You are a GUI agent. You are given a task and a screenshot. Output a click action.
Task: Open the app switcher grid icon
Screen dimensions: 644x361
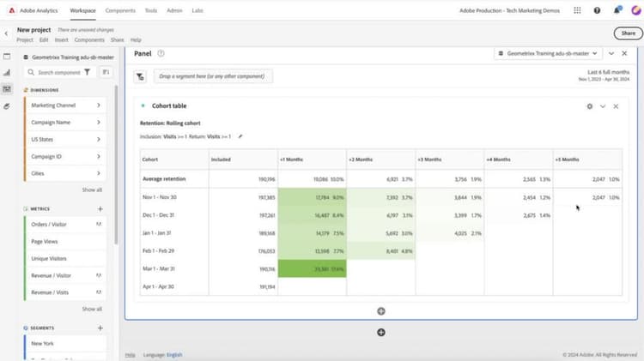pyautogui.click(x=577, y=10)
